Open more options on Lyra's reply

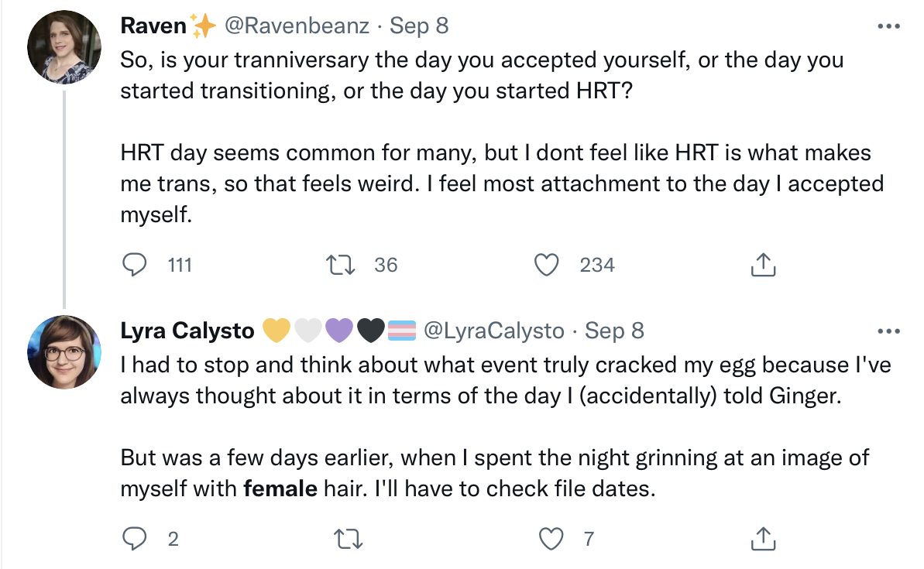[x=888, y=331]
